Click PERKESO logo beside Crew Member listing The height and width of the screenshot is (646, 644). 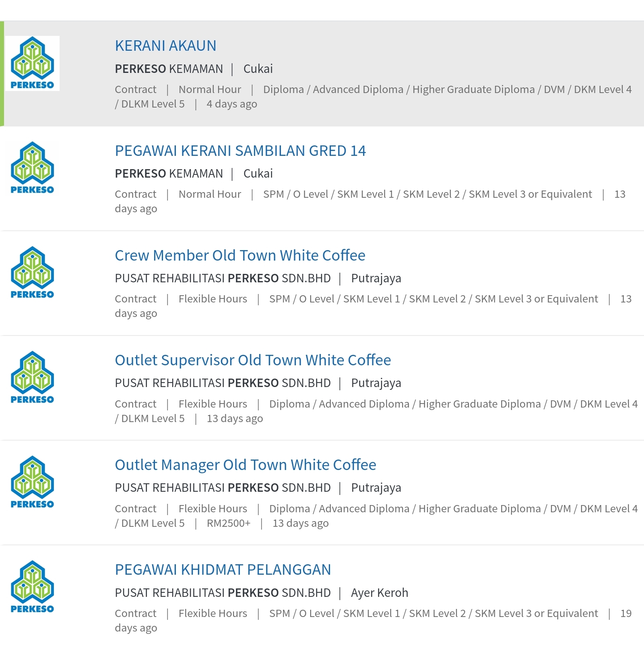click(32, 273)
